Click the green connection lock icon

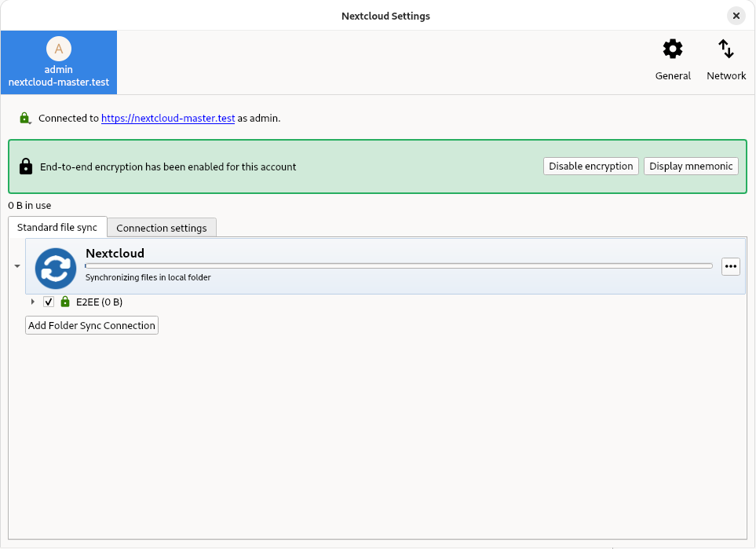click(25, 119)
